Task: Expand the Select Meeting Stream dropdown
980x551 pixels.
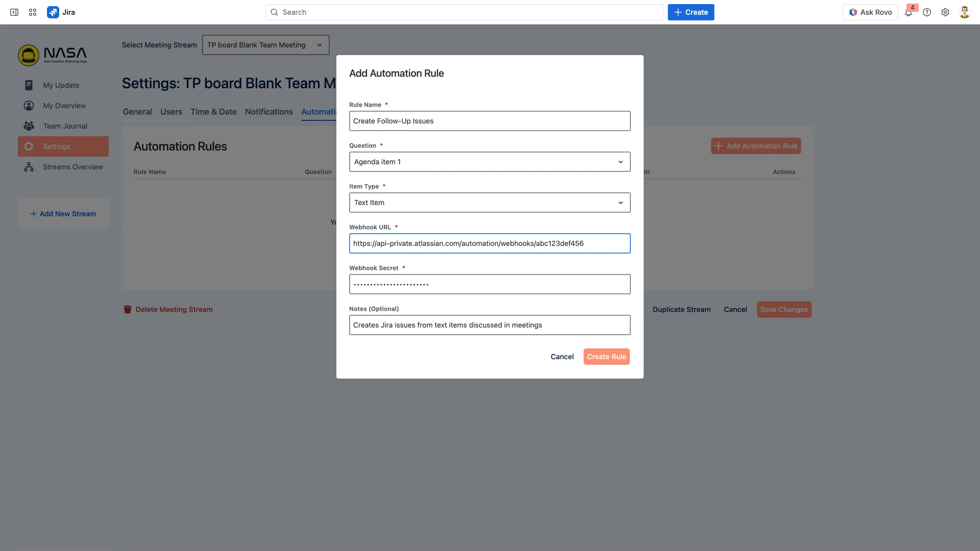Action: 265,45
